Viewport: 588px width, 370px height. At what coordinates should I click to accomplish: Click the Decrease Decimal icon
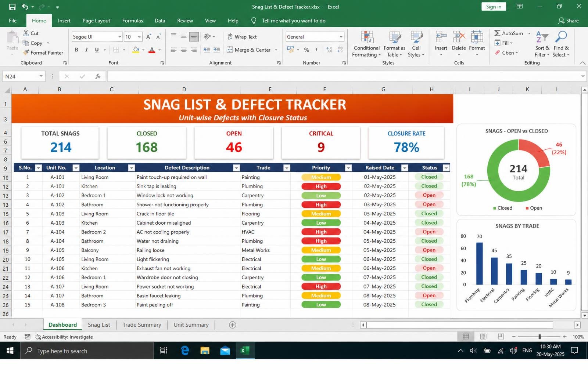[x=340, y=50]
